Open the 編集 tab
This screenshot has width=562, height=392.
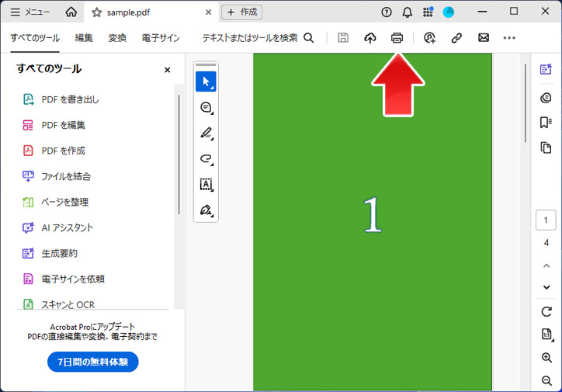click(x=84, y=37)
